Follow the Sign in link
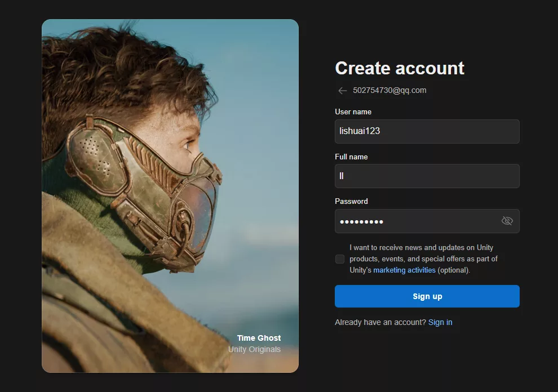Screen dimensions: 558x392 [440, 323]
